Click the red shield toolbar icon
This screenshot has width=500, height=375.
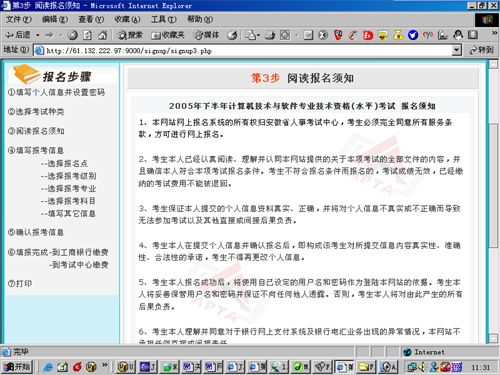click(x=338, y=35)
